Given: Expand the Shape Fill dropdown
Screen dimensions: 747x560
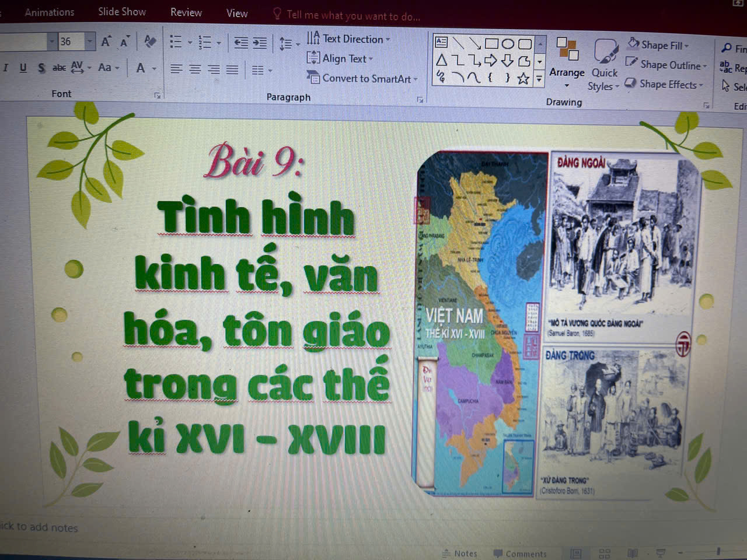Looking at the screenshot, I should pyautogui.click(x=687, y=45).
